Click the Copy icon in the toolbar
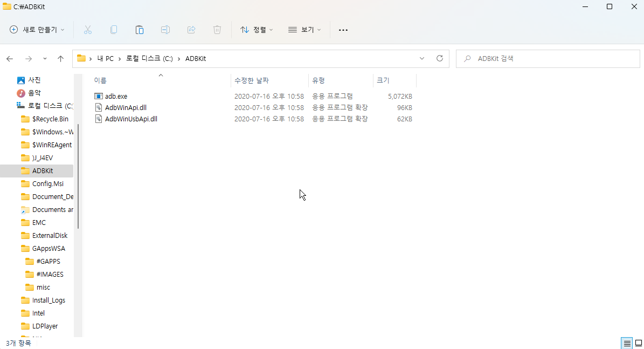The height and width of the screenshot is (349, 644). 113,30
